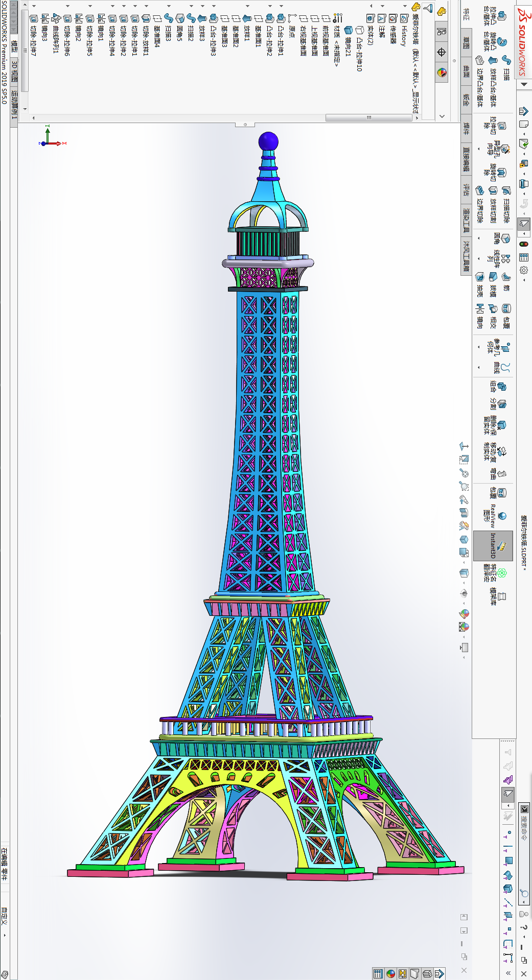Open the 运动算例 1 motion study tab
Screen dimensions: 532x980
14,106
